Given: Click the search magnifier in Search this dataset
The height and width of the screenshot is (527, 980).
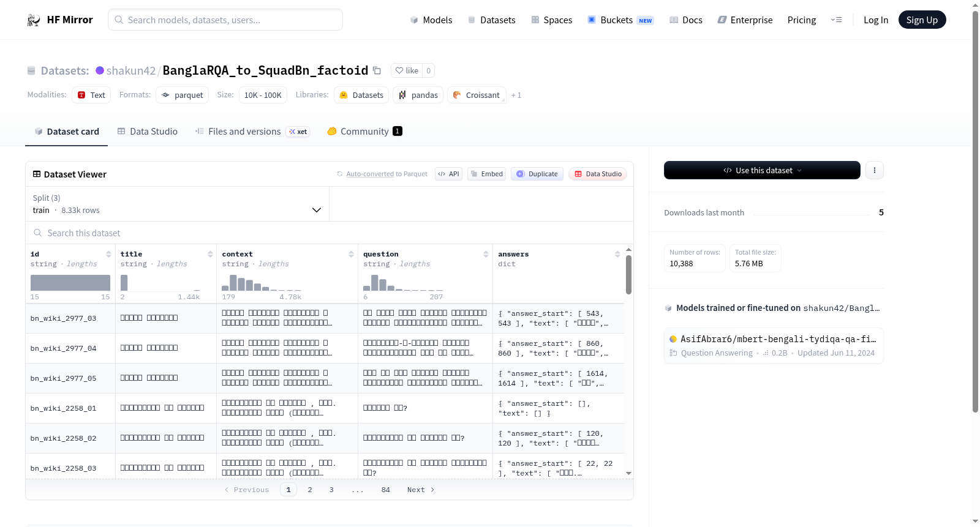Looking at the screenshot, I should (x=38, y=233).
